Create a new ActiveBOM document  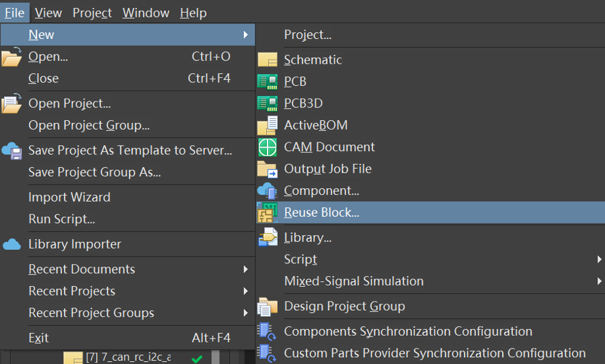pyautogui.click(x=430, y=126)
